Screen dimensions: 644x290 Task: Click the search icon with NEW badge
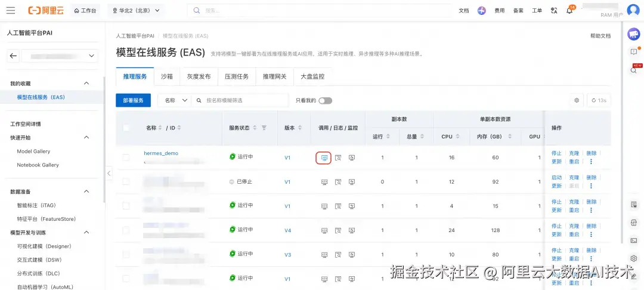634,70
